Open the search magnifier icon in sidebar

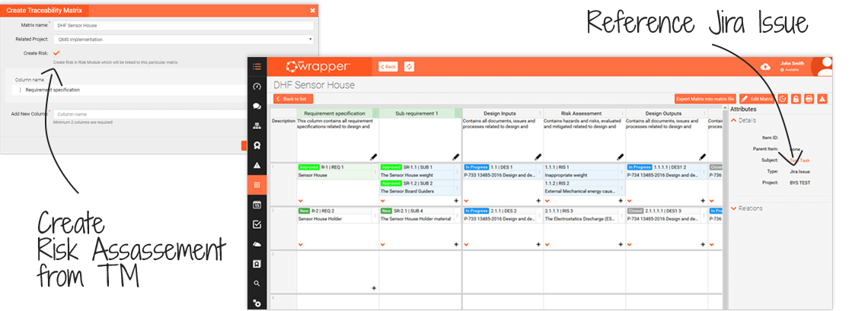[x=257, y=284]
